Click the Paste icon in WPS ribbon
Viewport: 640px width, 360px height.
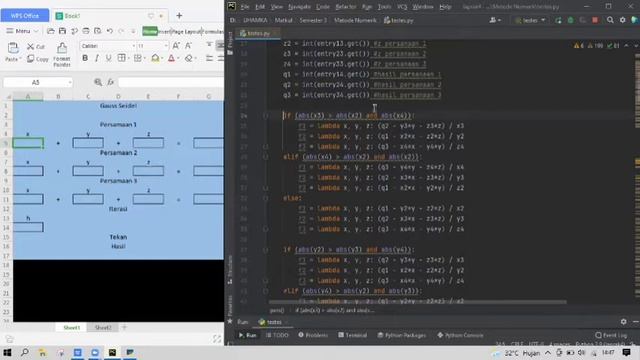point(13,48)
